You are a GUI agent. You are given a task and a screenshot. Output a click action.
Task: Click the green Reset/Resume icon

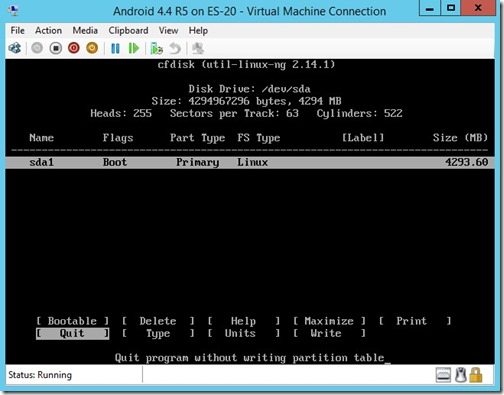click(x=134, y=49)
